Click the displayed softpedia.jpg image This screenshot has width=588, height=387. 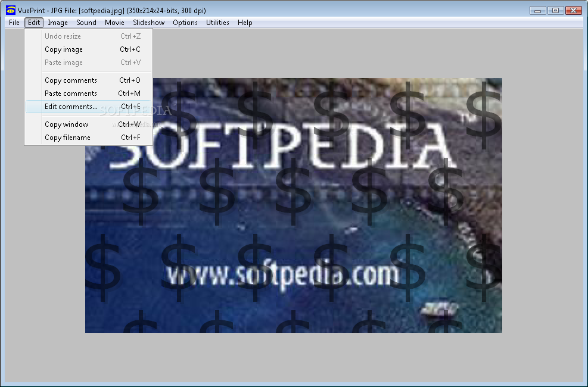click(x=294, y=205)
